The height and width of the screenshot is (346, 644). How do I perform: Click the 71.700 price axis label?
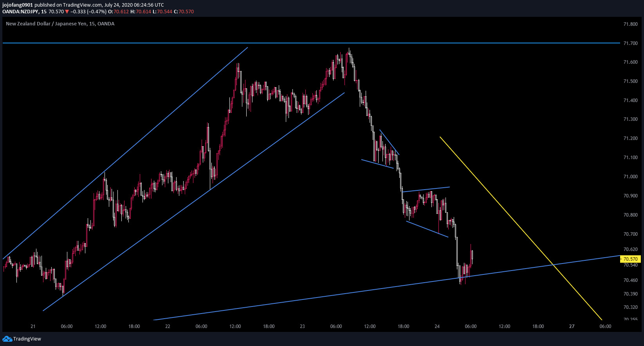(x=630, y=43)
